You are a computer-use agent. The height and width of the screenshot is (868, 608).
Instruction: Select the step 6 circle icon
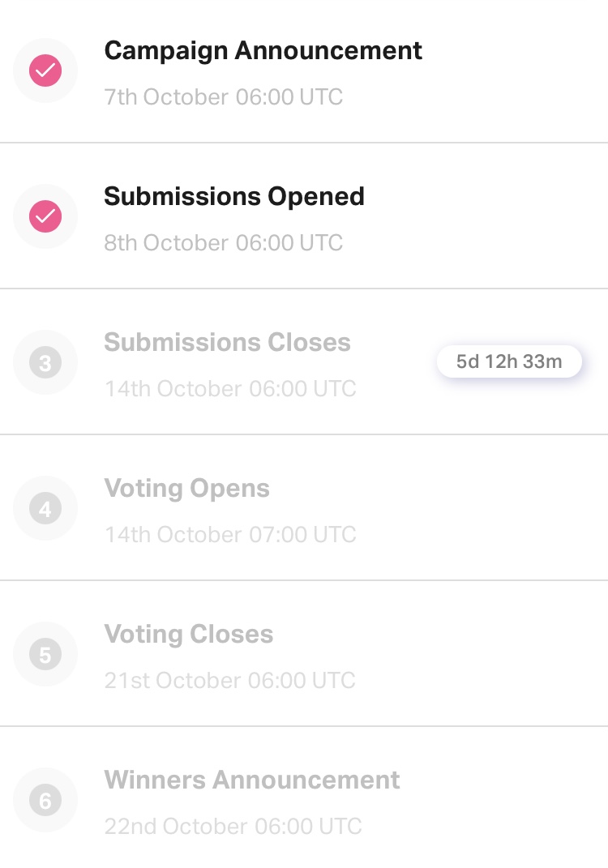(45, 800)
